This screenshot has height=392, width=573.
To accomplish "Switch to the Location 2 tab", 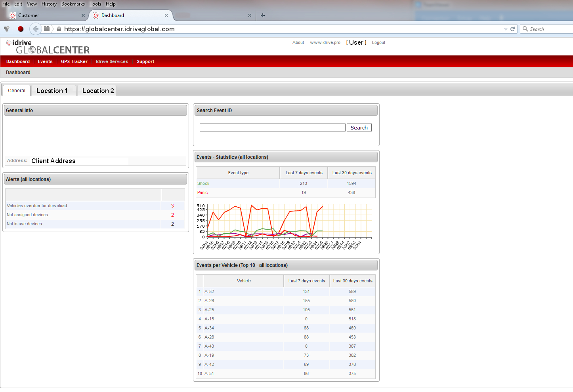I will [x=98, y=91].
